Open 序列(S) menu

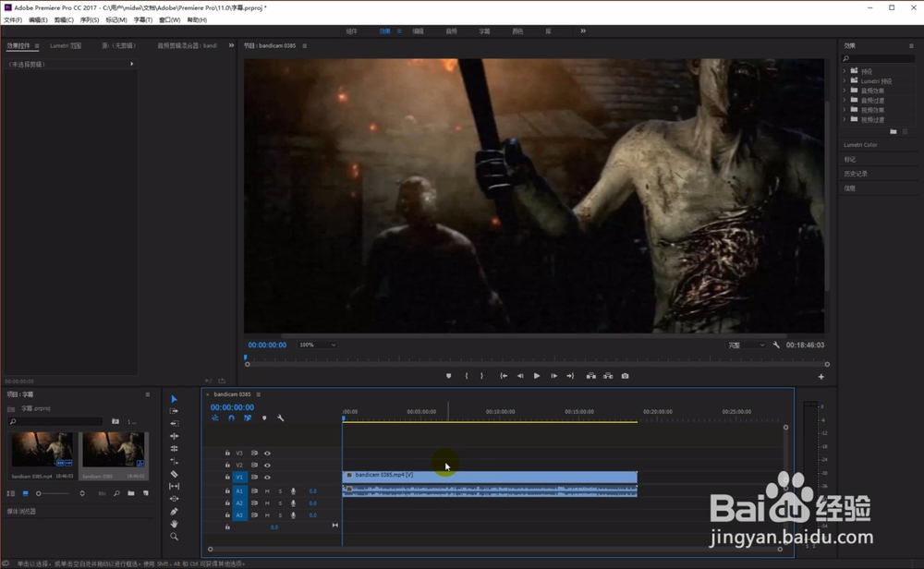(90, 20)
